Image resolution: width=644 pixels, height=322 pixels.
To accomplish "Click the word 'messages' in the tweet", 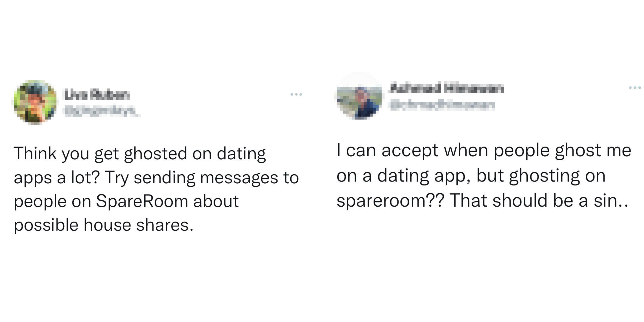I will [x=239, y=178].
